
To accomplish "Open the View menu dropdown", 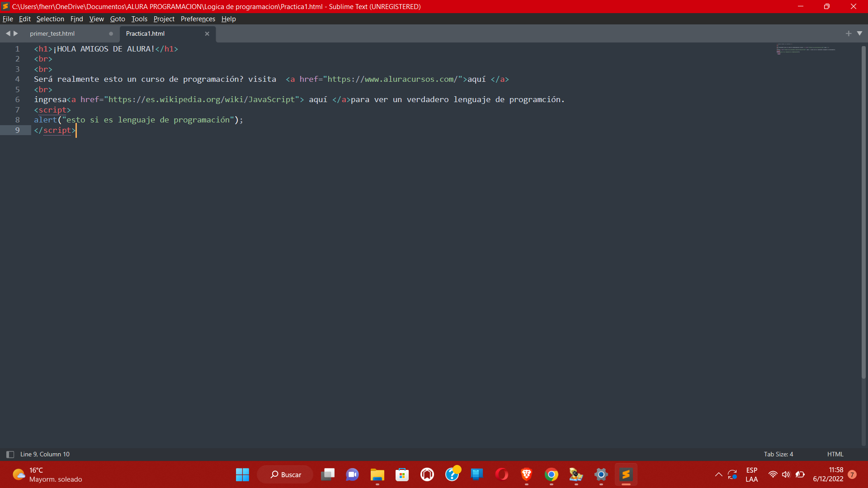I will click(x=96, y=19).
